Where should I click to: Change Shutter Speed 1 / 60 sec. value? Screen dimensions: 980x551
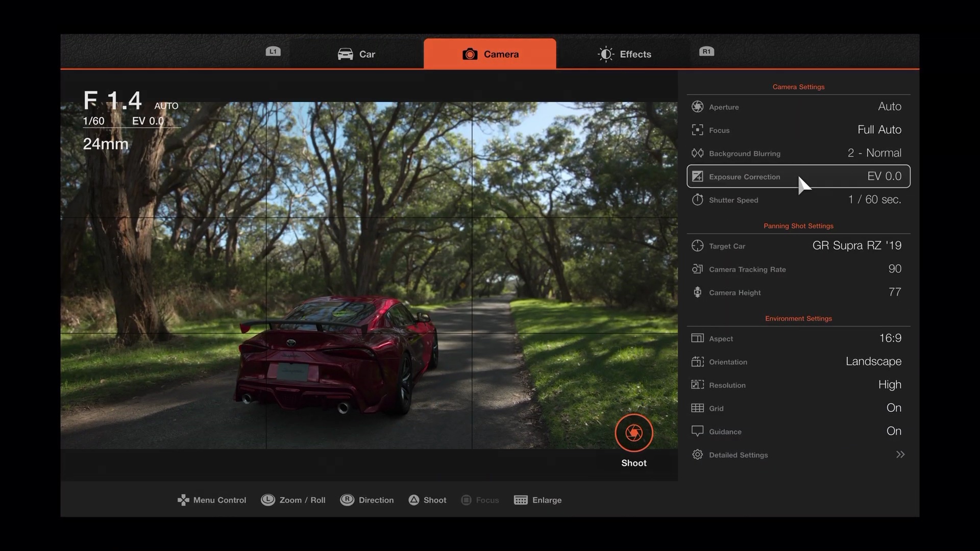[x=875, y=199]
